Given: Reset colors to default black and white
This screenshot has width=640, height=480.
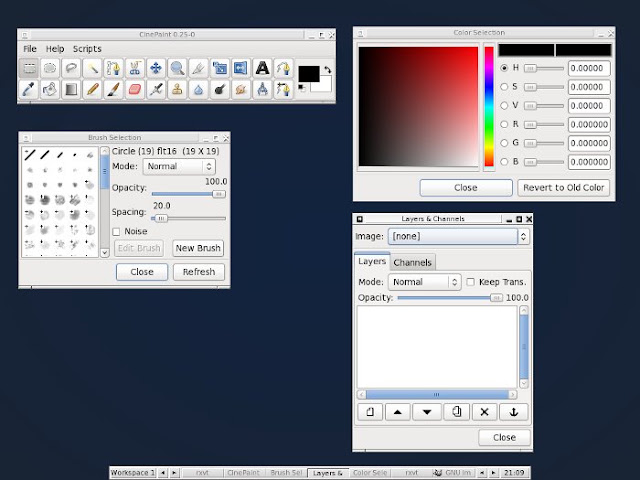Looking at the screenshot, I should pyautogui.click(x=302, y=88).
